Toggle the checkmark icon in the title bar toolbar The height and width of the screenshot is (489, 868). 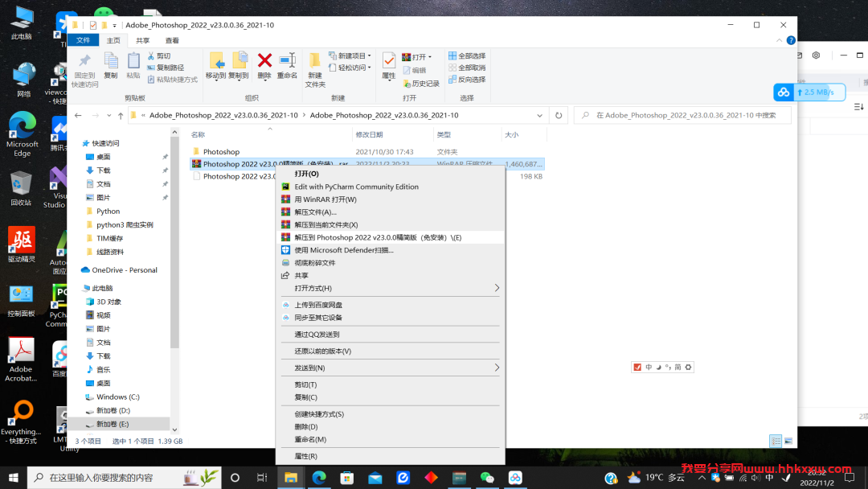tap(93, 25)
